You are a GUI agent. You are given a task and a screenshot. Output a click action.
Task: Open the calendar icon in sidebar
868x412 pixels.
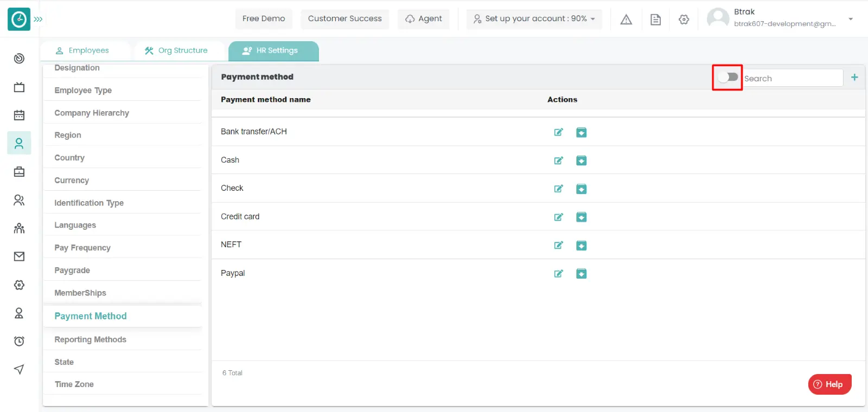[x=19, y=115]
